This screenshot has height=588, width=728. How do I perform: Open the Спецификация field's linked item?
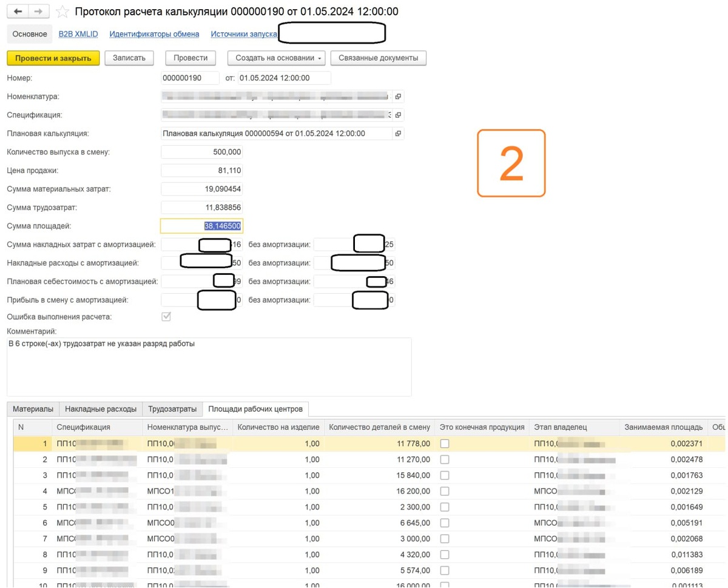(398, 115)
